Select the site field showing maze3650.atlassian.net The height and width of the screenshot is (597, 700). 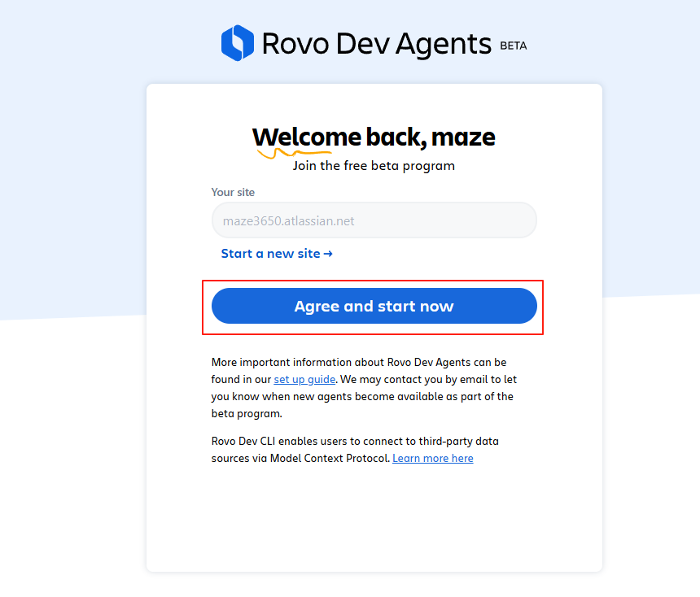tap(374, 220)
